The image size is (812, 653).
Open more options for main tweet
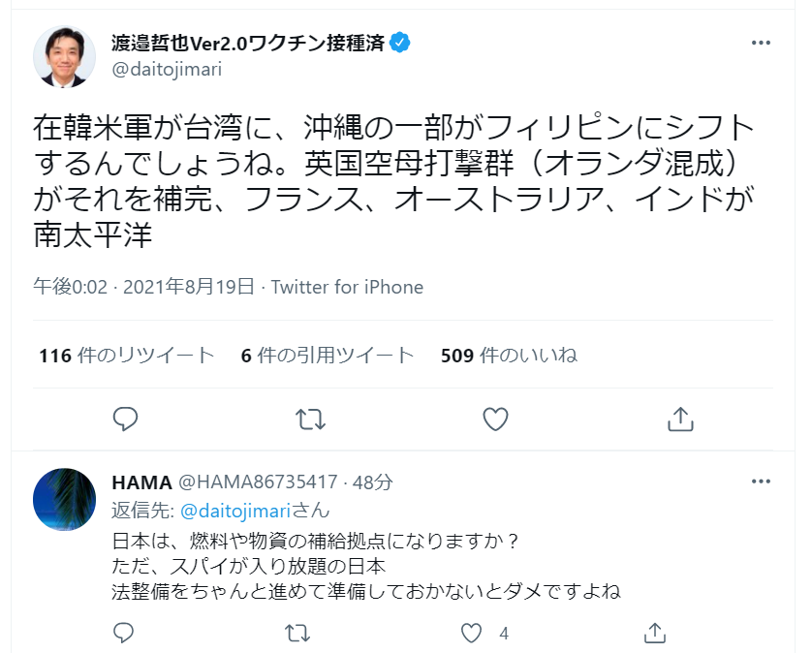pyautogui.click(x=761, y=43)
